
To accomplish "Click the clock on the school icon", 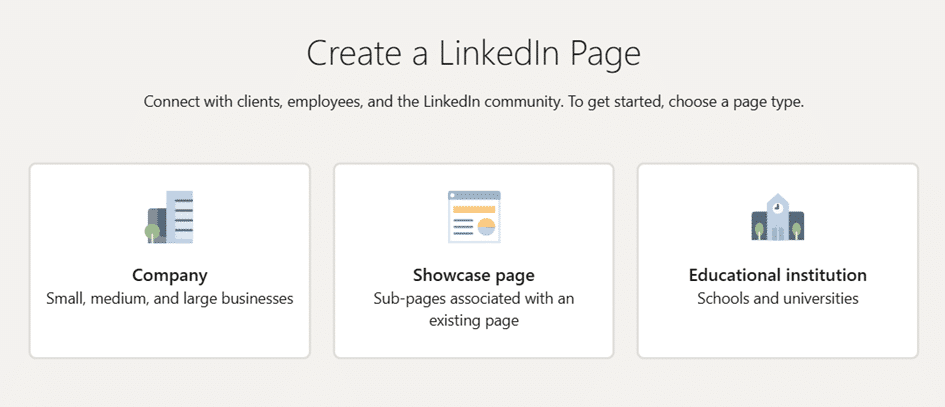I will tap(777, 206).
